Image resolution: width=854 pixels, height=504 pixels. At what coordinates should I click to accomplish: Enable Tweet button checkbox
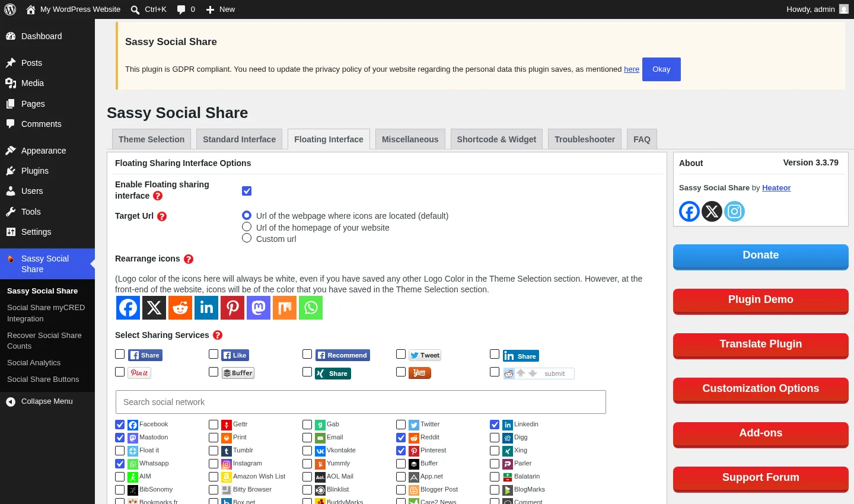point(401,354)
